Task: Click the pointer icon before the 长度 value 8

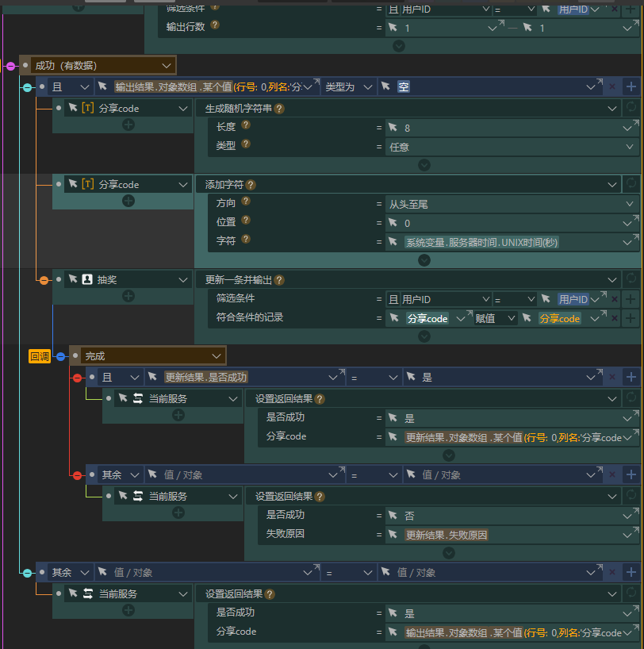Action: 393,128
